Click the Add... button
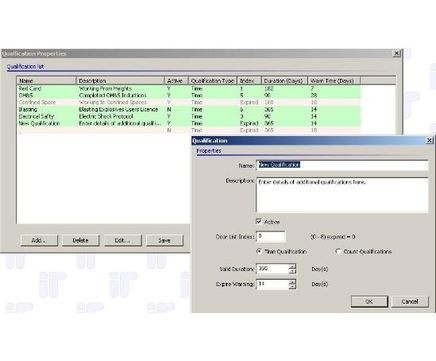The image size is (436, 361). coord(39,240)
